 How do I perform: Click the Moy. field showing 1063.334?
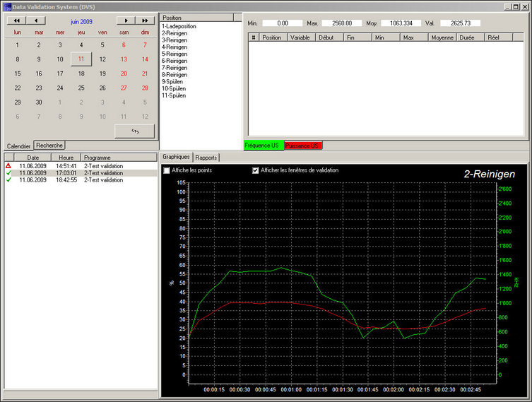coord(401,23)
